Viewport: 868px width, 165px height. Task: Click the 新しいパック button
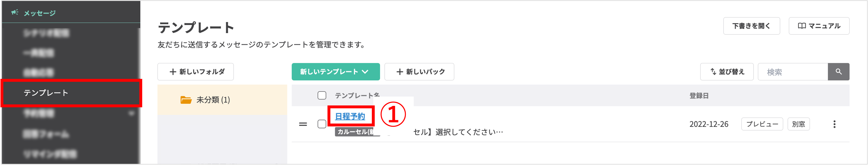point(419,72)
